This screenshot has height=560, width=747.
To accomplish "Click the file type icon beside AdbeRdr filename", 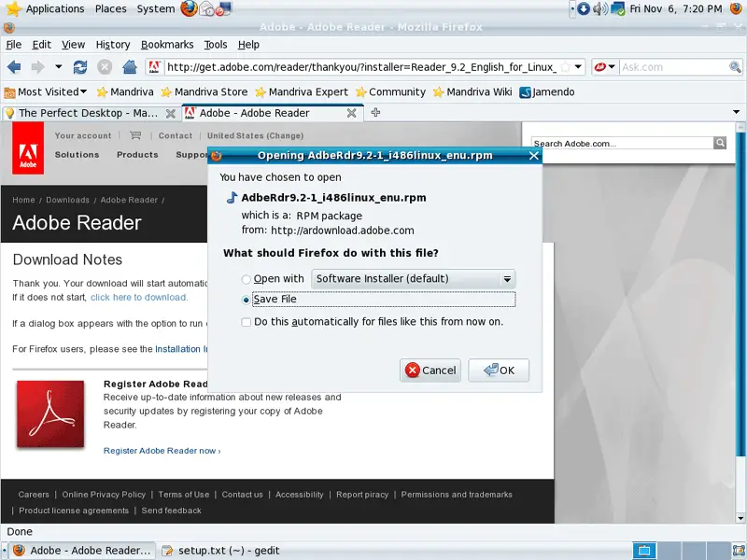I will click(232, 197).
